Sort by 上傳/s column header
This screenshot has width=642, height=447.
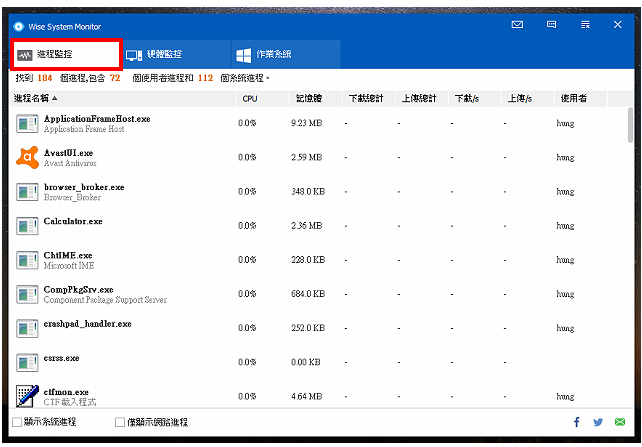point(527,99)
